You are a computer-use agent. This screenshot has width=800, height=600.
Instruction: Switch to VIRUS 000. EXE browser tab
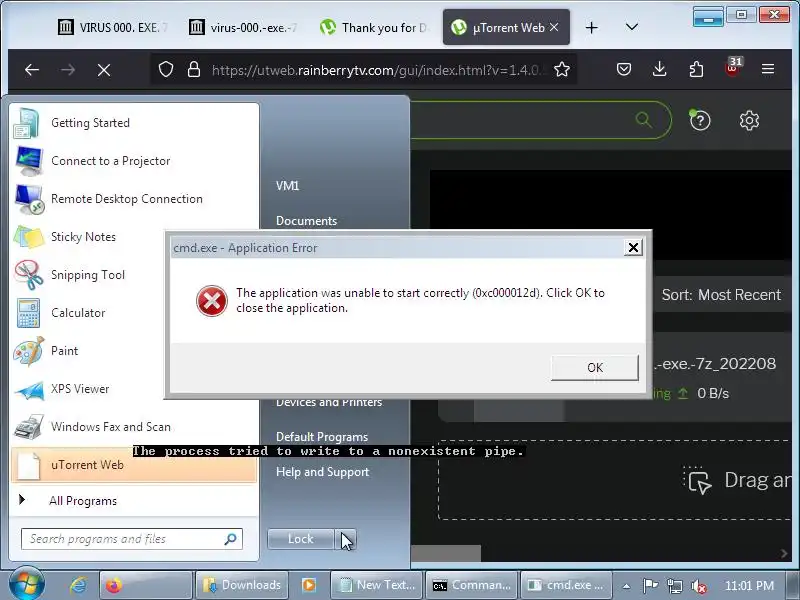coord(113,28)
